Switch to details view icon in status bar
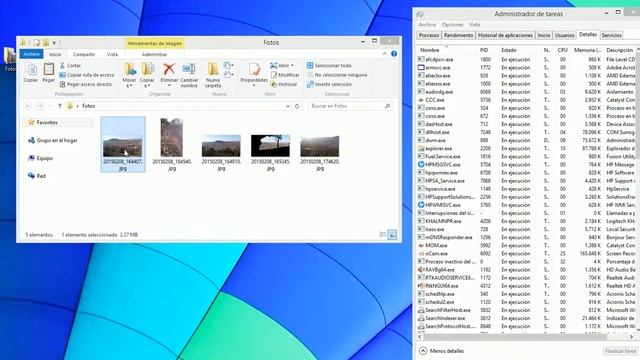Viewport: 640px width, 360px height. (x=382, y=235)
